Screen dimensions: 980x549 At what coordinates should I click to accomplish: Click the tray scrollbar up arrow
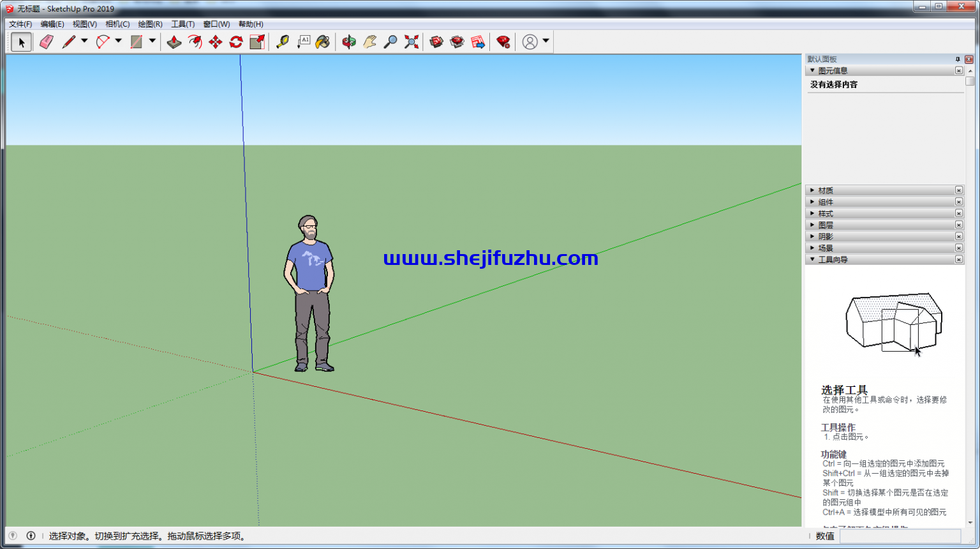coord(970,71)
